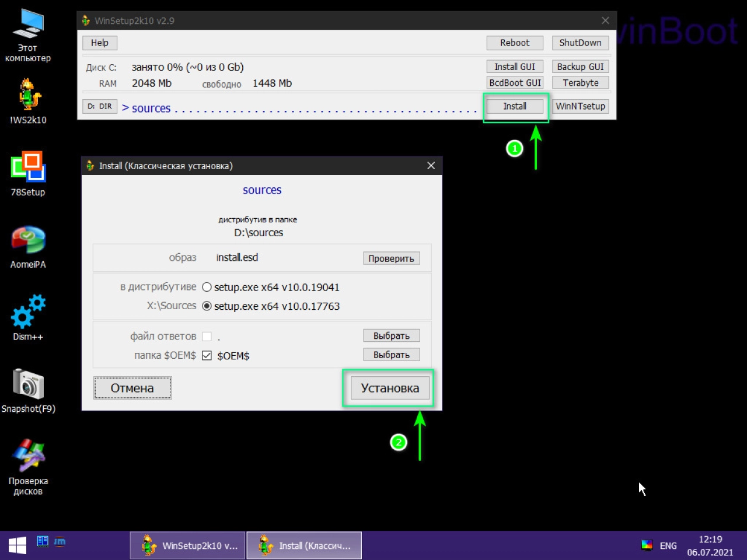Click the blue '> sources' path text
The height and width of the screenshot is (560, 747).
click(x=146, y=108)
